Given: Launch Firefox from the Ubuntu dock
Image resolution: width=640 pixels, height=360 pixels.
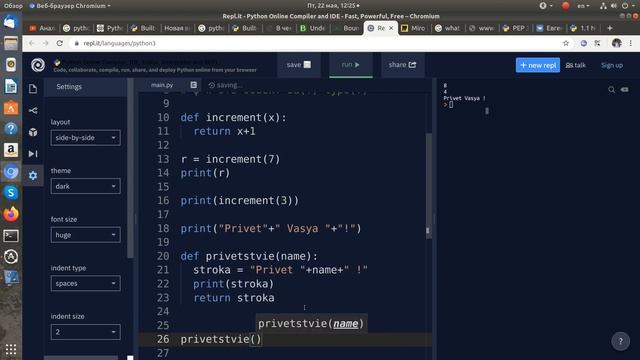Looking at the screenshot, I should 11,214.
